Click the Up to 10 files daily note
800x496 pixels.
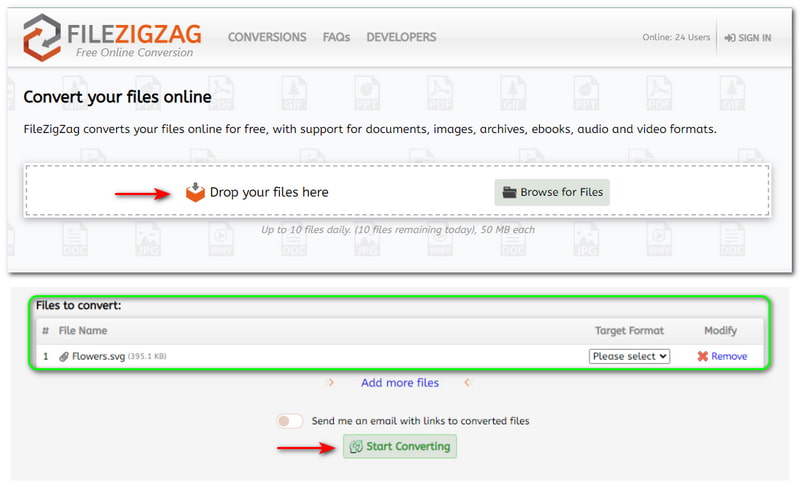[397, 230]
